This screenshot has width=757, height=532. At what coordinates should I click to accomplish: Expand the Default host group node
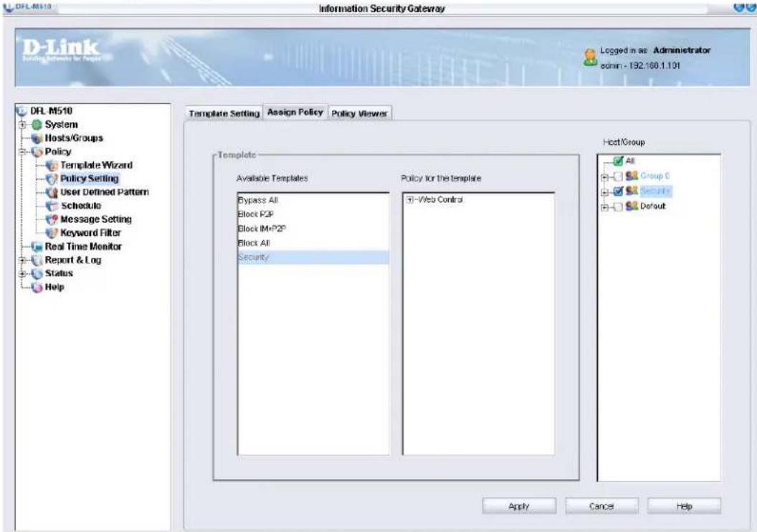click(x=604, y=208)
